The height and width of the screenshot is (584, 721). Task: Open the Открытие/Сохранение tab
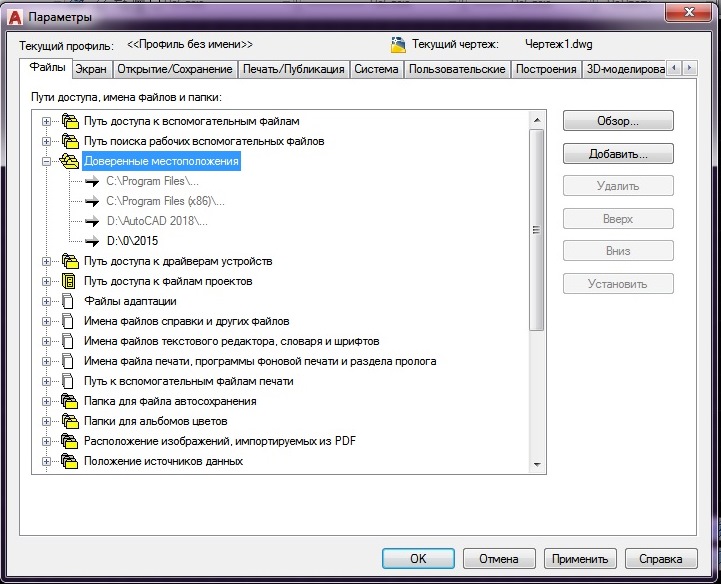point(175,69)
